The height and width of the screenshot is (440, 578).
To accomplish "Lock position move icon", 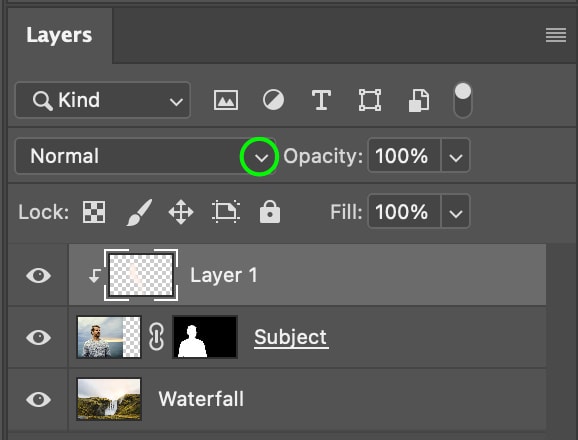I will point(181,212).
